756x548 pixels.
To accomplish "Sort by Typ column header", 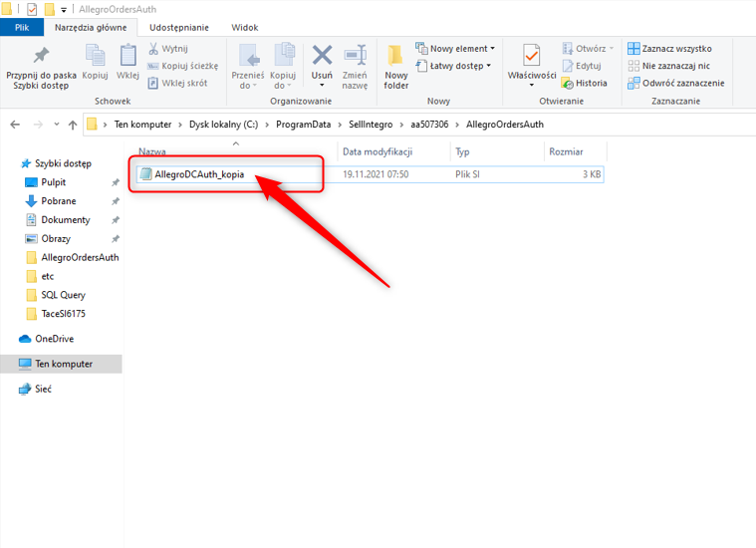I will (x=462, y=152).
